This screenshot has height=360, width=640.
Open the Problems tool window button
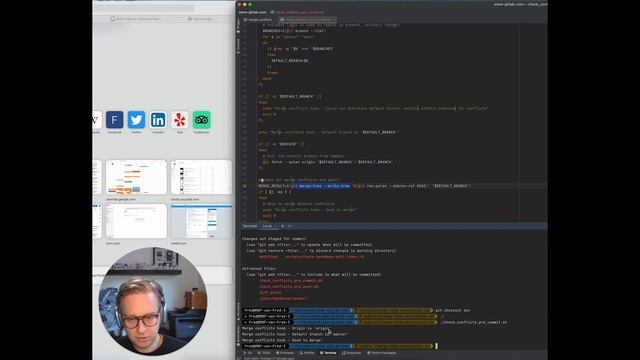(x=285, y=353)
